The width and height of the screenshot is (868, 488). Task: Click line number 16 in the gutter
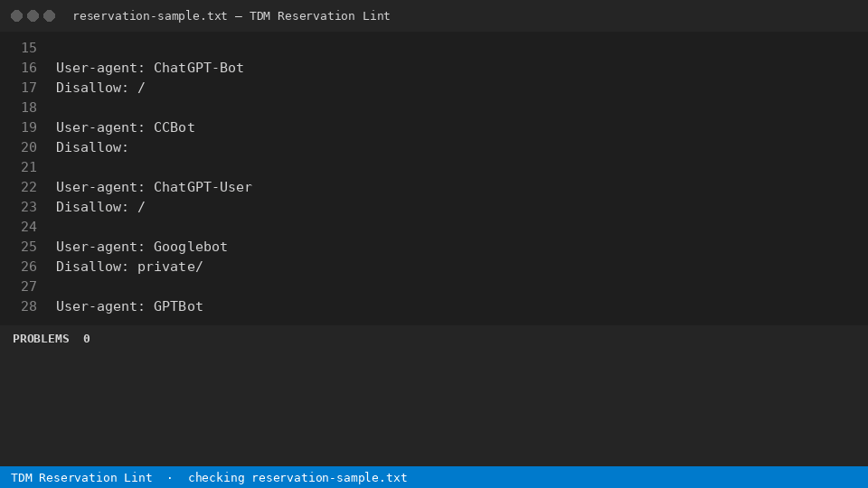pyautogui.click(x=29, y=68)
